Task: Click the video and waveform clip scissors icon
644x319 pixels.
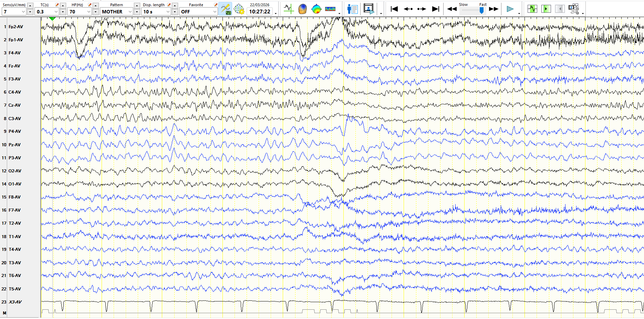Action: [x=574, y=9]
